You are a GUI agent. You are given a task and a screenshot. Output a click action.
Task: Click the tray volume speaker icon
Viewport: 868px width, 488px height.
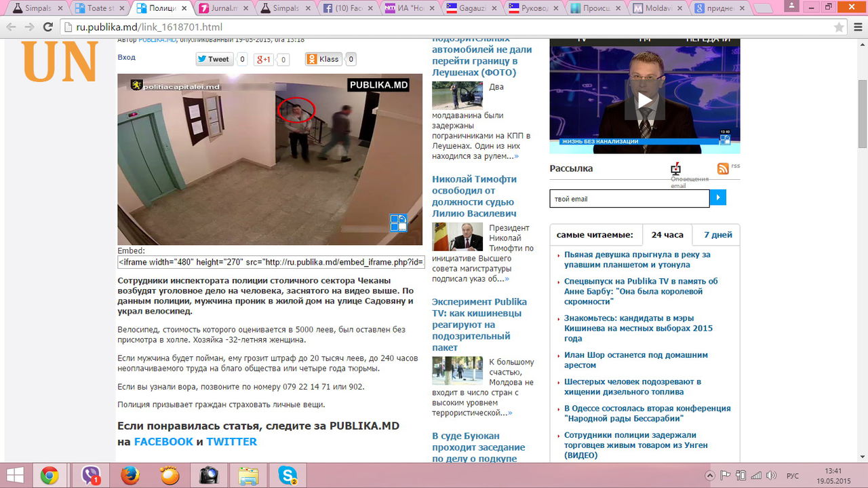click(771, 475)
